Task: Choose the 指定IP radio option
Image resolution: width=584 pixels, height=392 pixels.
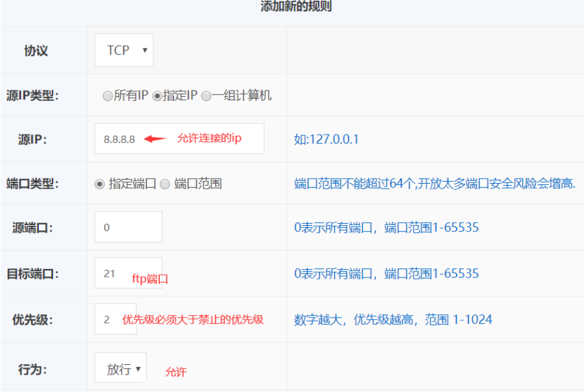Action: (x=157, y=96)
